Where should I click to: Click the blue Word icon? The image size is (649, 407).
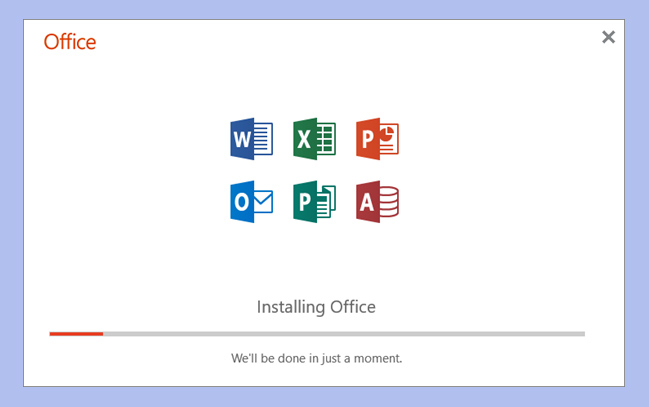(251, 138)
